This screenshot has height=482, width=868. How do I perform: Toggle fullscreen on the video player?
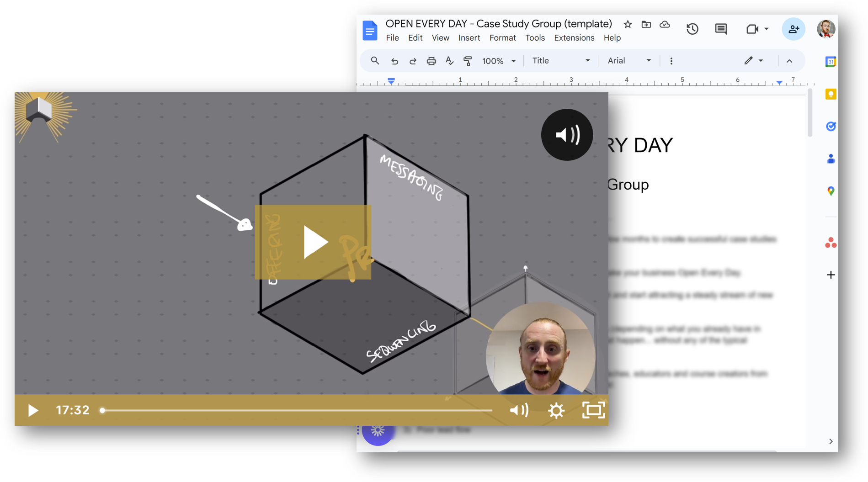[x=593, y=410]
